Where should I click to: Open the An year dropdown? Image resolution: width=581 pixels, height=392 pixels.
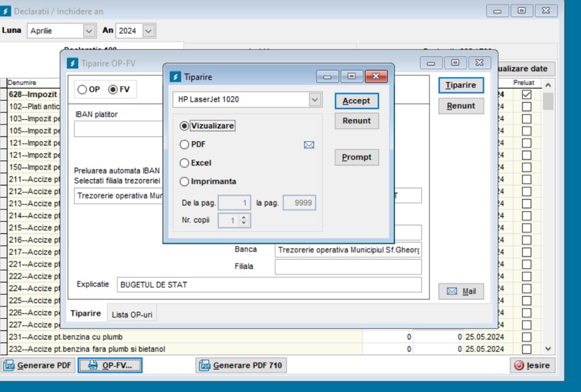tap(148, 31)
